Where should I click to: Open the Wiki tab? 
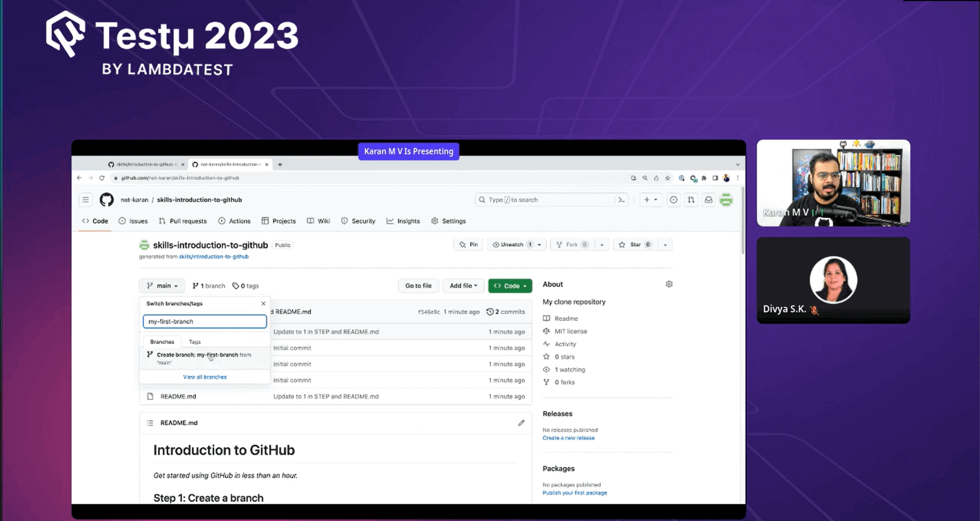(x=318, y=221)
